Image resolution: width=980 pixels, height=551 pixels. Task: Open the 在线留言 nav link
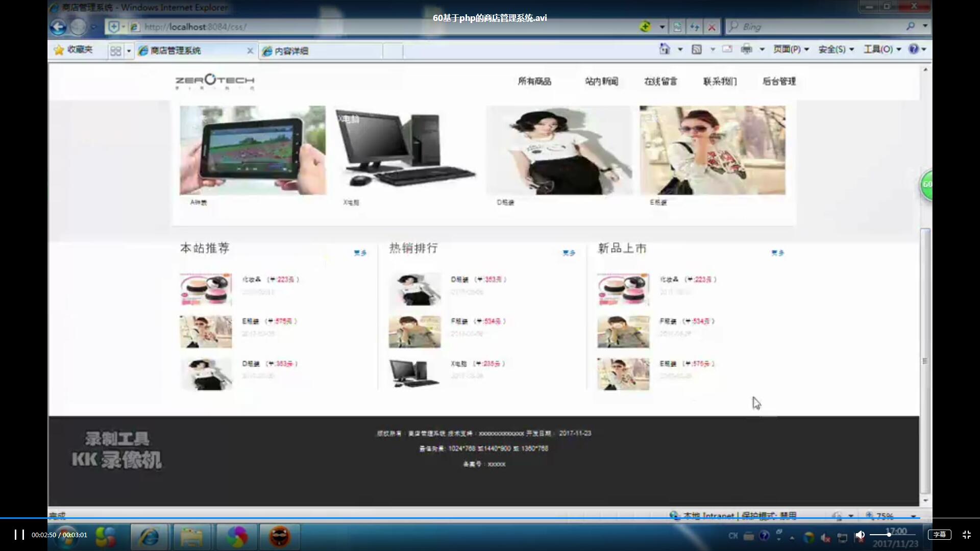tap(660, 81)
